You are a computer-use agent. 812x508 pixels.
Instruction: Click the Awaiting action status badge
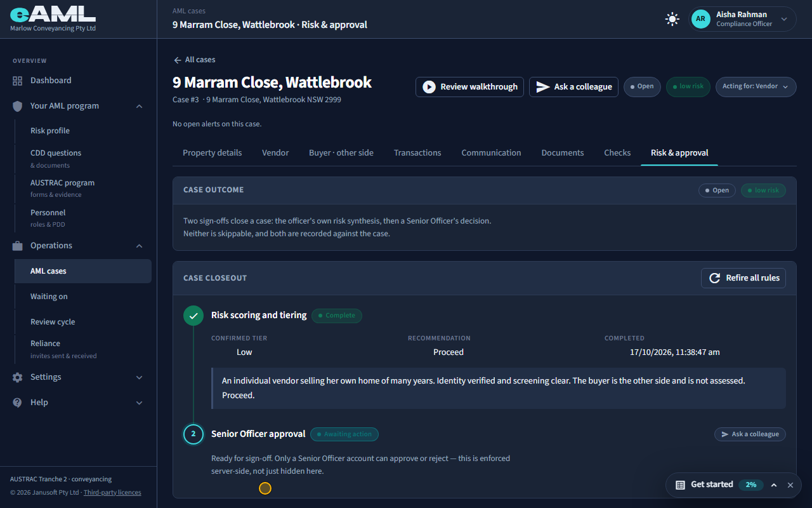[344, 434]
